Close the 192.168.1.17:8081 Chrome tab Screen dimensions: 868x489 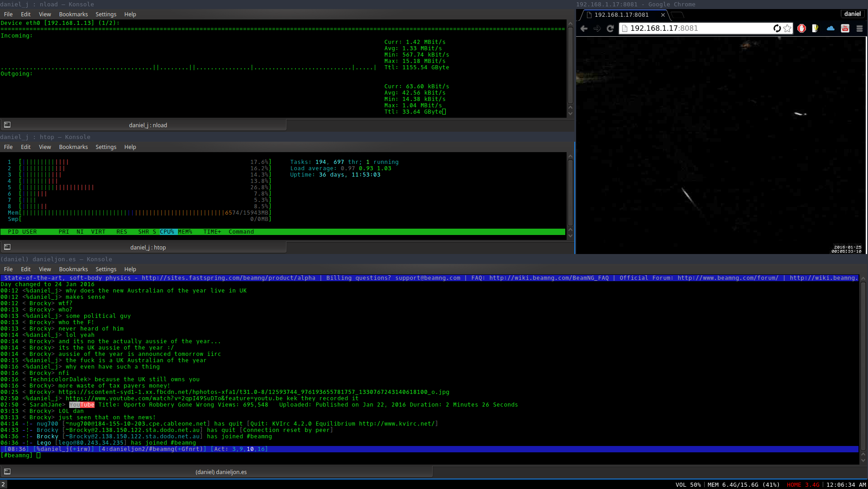(663, 15)
